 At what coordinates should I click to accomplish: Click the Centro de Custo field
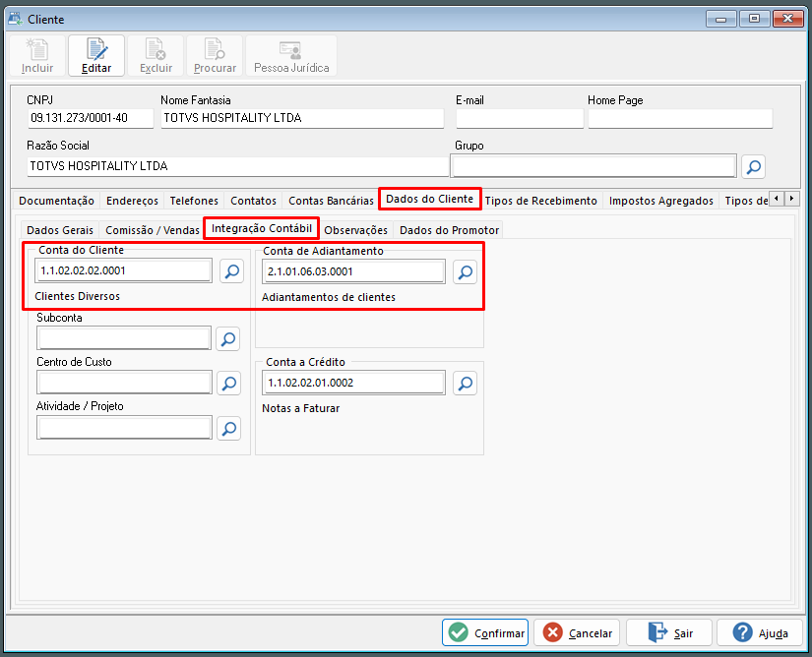pyautogui.click(x=124, y=383)
